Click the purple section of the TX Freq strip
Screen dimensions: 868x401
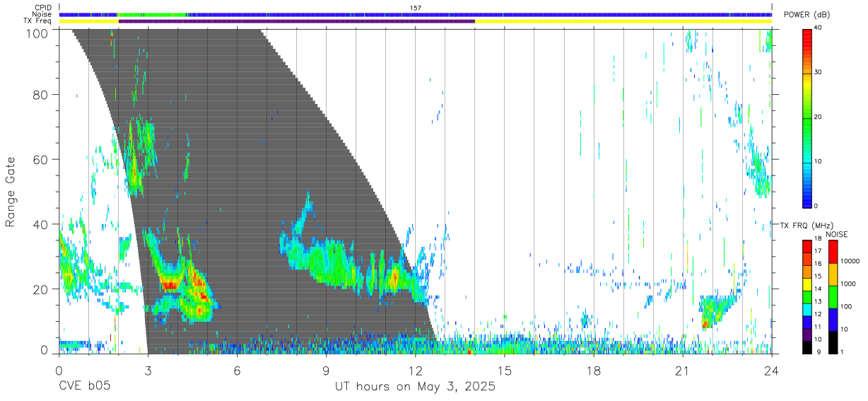click(x=297, y=21)
